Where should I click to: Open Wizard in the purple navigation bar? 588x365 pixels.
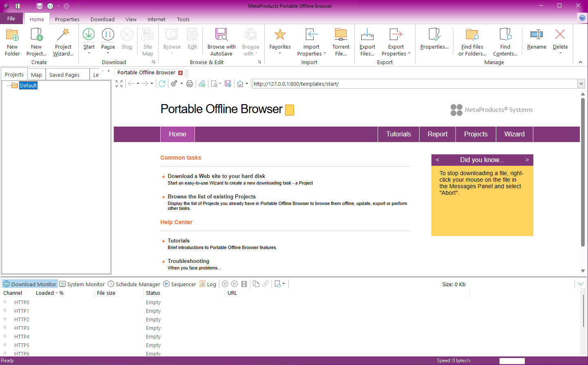514,134
